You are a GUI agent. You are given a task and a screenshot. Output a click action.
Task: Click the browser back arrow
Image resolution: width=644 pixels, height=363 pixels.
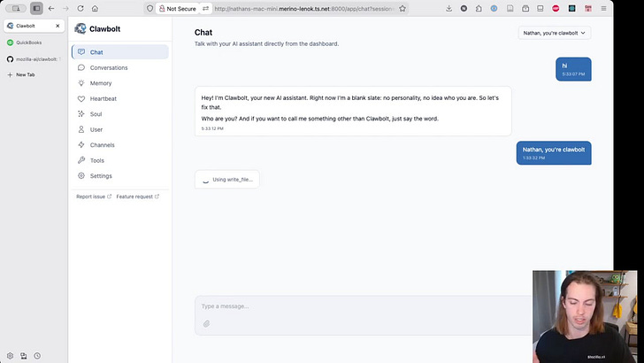coord(51,8)
